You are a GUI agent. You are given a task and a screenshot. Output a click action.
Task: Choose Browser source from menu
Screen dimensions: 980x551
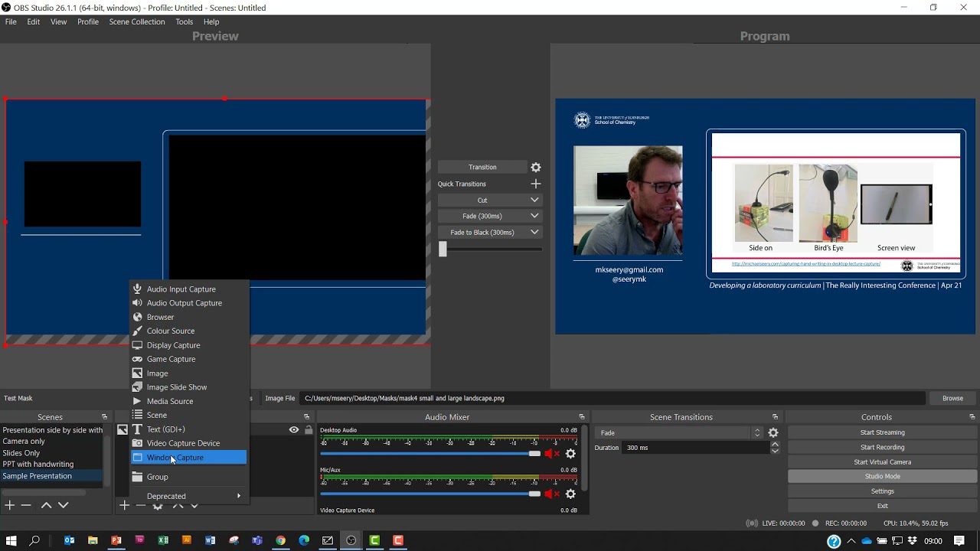click(189, 317)
